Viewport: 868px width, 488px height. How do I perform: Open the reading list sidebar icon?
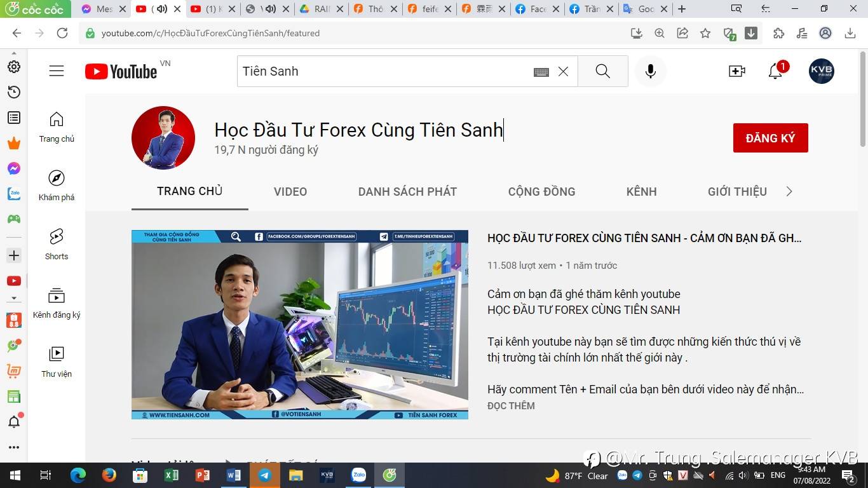13,118
